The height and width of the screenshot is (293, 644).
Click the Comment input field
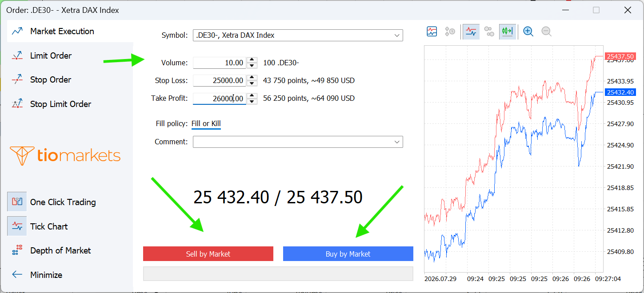pos(292,142)
